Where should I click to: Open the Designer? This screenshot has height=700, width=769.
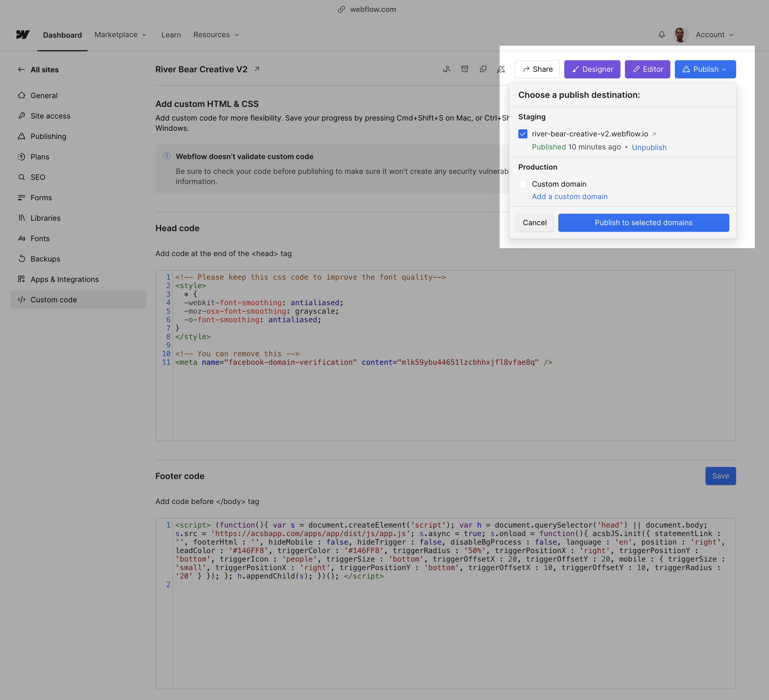point(592,69)
